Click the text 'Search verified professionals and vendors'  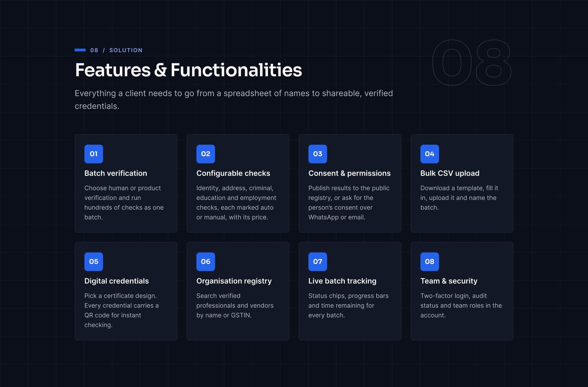(235, 305)
